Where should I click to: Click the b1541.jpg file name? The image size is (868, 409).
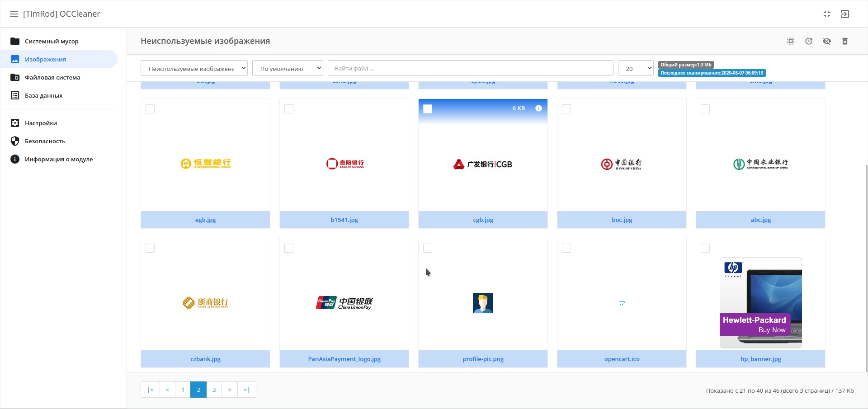pyautogui.click(x=344, y=220)
